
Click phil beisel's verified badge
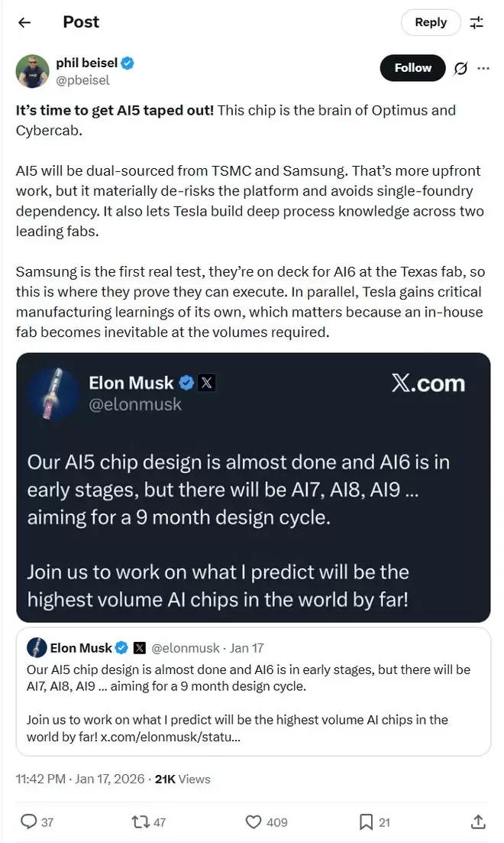point(128,63)
